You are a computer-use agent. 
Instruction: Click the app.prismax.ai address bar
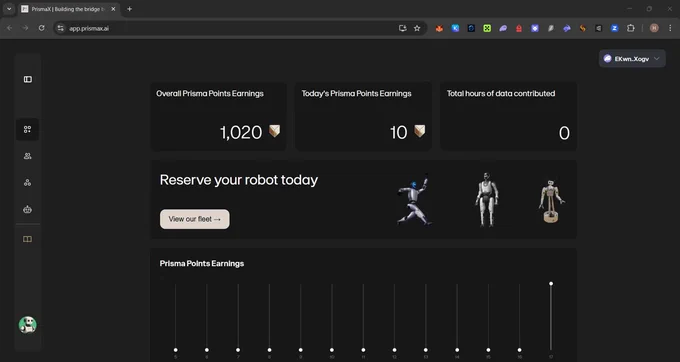click(230, 28)
